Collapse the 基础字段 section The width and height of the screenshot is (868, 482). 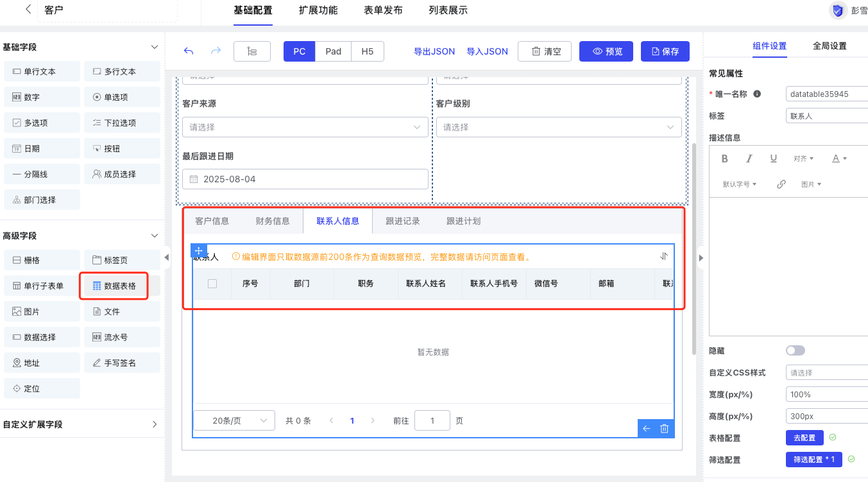pyautogui.click(x=154, y=47)
